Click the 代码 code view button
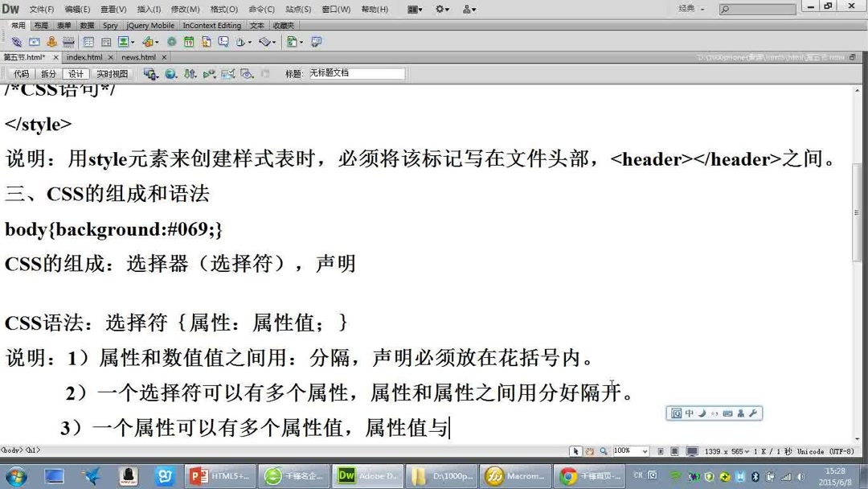The width and height of the screenshot is (868, 489). (x=19, y=73)
